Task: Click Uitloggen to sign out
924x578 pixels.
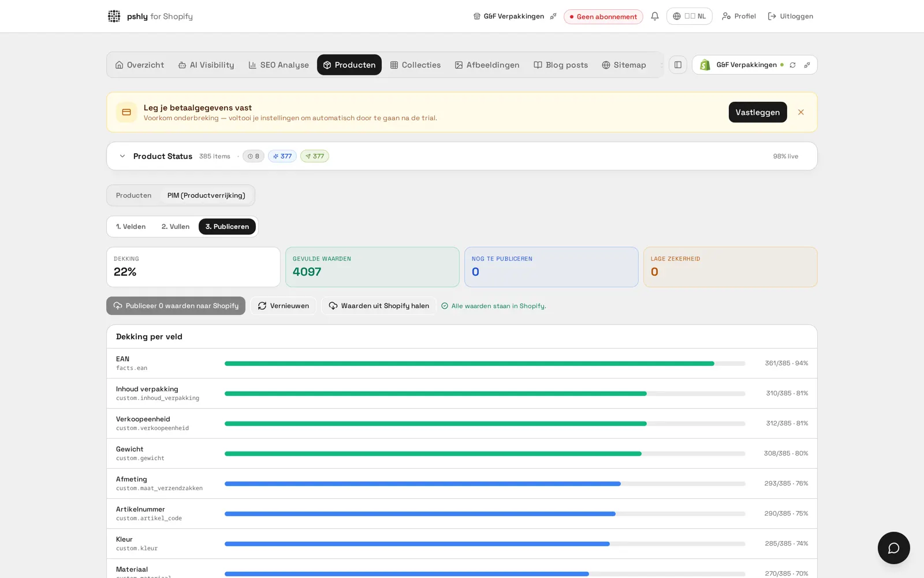Action: [790, 16]
